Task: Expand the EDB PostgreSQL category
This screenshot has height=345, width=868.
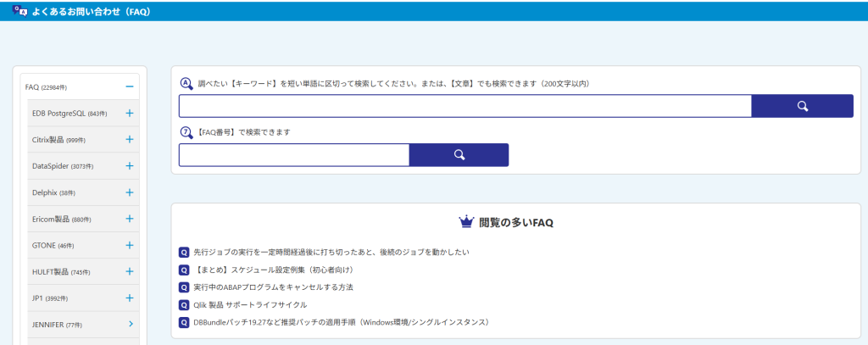Action: pos(130,113)
